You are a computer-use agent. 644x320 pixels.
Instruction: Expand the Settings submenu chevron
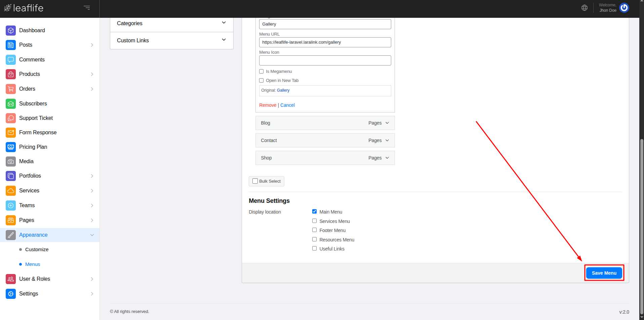(92, 294)
